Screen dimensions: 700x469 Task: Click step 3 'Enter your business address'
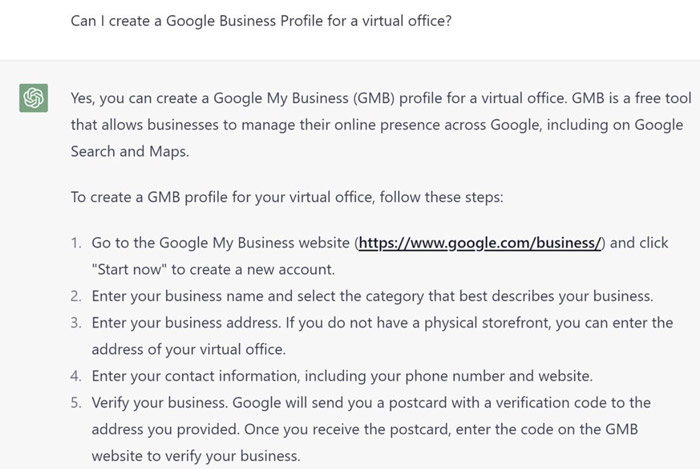pos(382,336)
